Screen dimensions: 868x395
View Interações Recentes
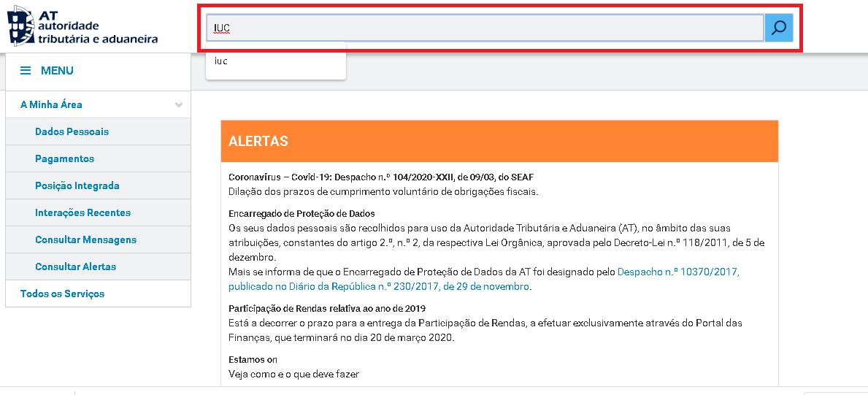click(82, 212)
